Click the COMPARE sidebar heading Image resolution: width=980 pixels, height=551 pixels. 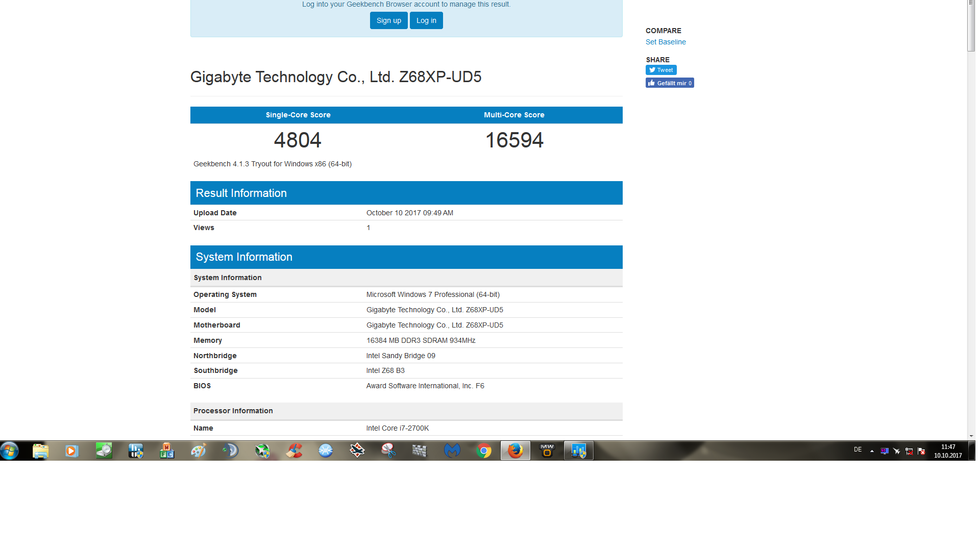pos(664,31)
